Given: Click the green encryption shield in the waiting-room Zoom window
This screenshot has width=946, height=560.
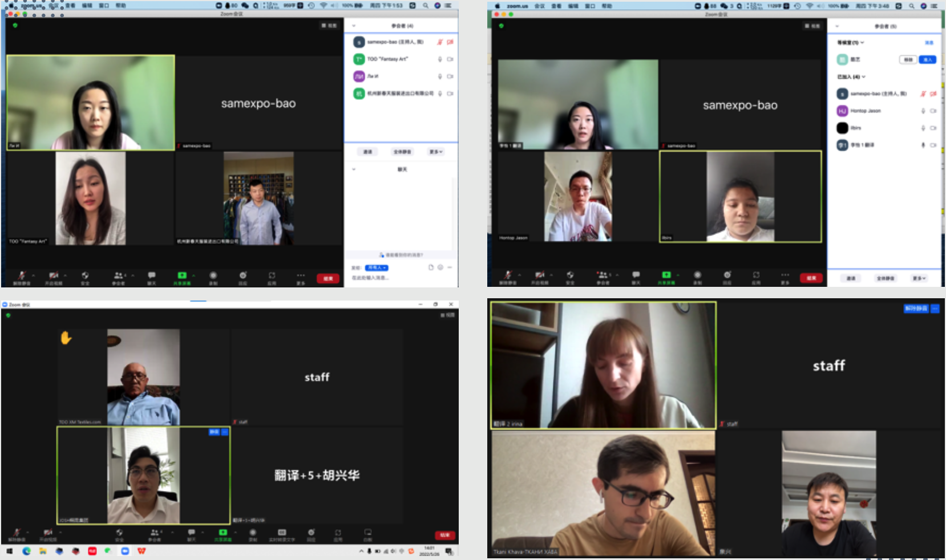Looking at the screenshot, I should click(501, 26).
